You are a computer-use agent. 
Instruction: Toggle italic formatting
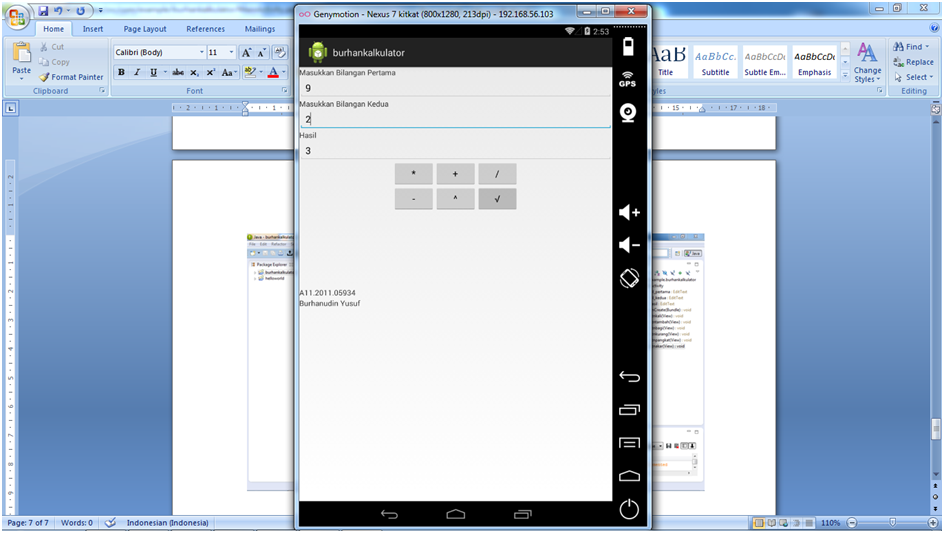[x=137, y=72]
